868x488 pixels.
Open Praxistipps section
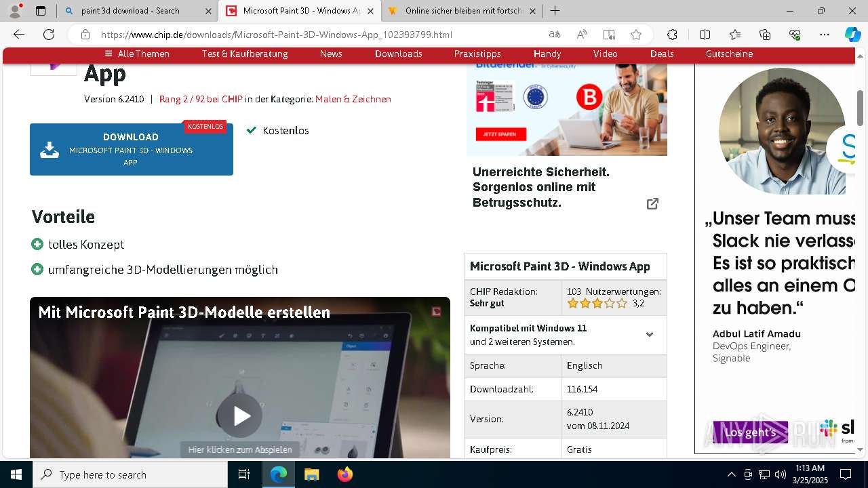click(x=477, y=54)
